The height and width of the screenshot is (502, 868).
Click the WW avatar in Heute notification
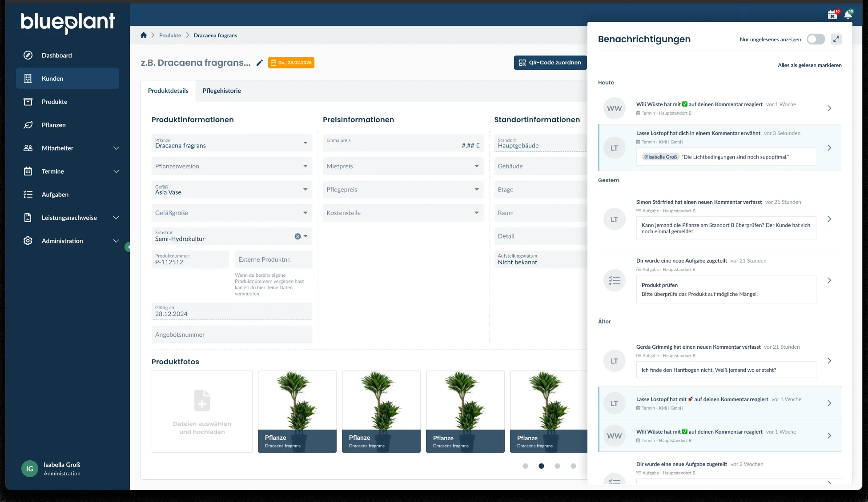[615, 108]
